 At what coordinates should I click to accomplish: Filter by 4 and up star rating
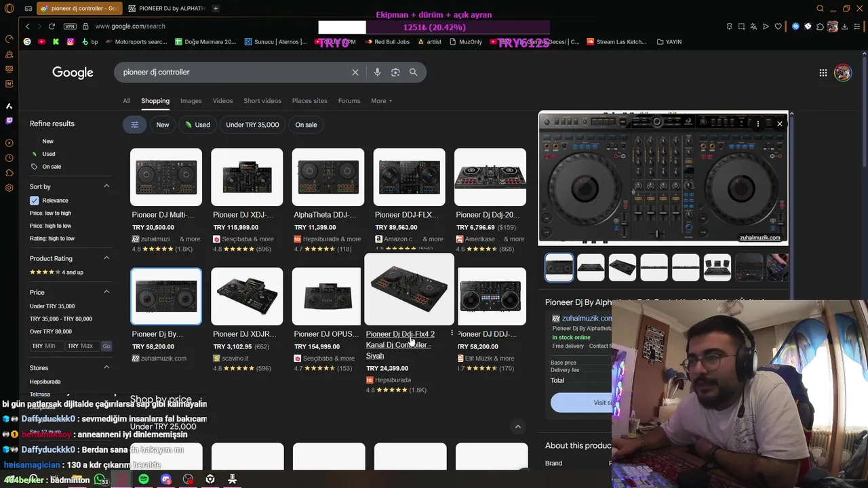(56, 272)
